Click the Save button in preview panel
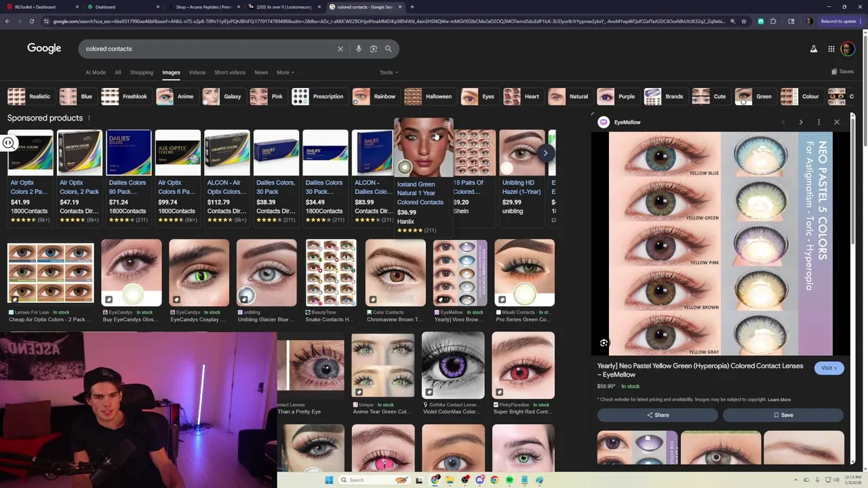 click(783, 415)
